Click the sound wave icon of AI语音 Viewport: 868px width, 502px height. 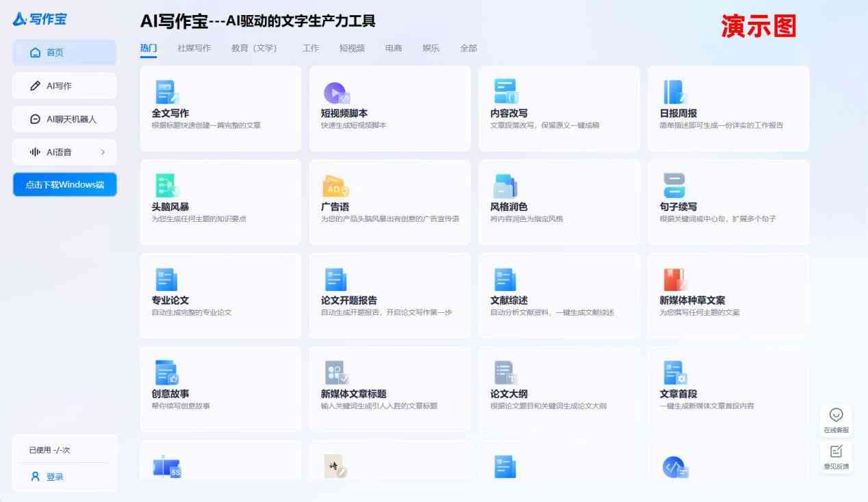(x=36, y=152)
